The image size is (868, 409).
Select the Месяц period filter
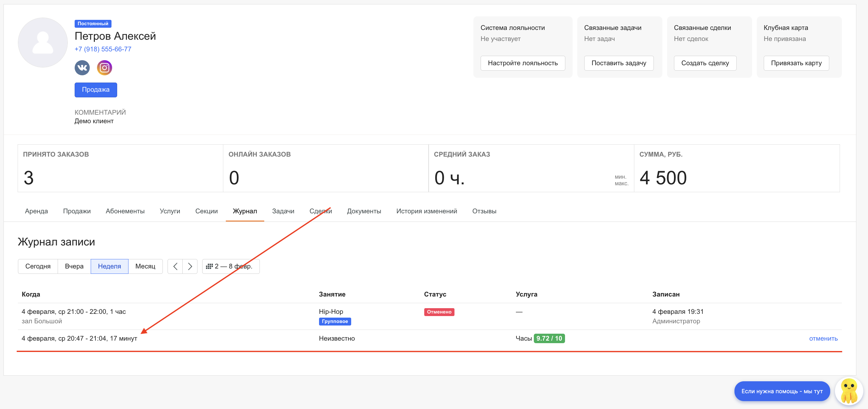145,266
